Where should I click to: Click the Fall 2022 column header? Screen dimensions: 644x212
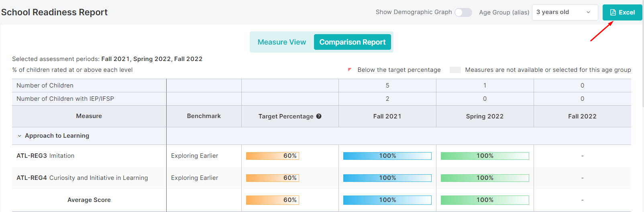pyautogui.click(x=582, y=116)
